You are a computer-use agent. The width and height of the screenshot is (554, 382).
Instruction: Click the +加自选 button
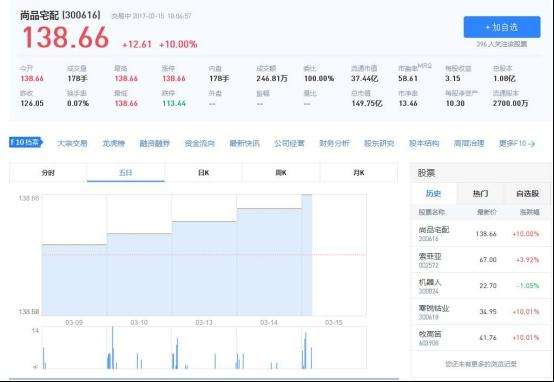point(502,27)
